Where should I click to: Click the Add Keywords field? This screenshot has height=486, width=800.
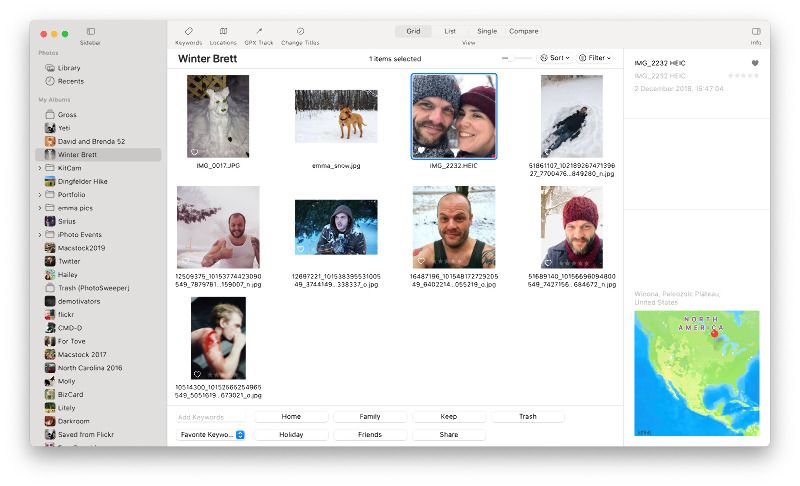[x=211, y=417]
